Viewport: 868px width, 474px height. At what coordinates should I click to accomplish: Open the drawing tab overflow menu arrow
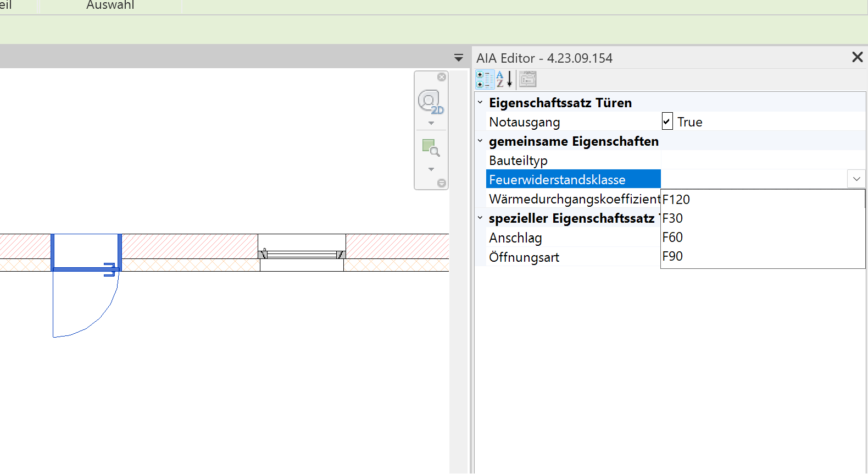tap(459, 58)
